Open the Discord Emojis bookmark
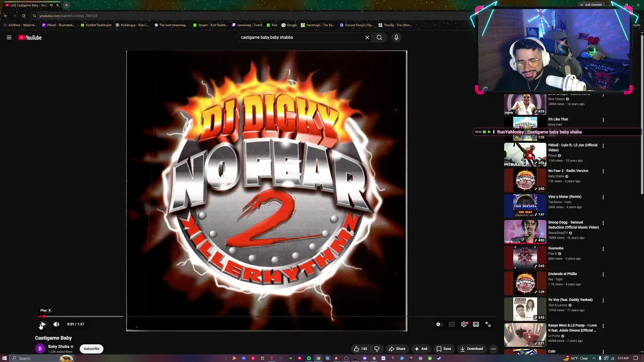Viewport: 644px width, 362px height. [356, 25]
